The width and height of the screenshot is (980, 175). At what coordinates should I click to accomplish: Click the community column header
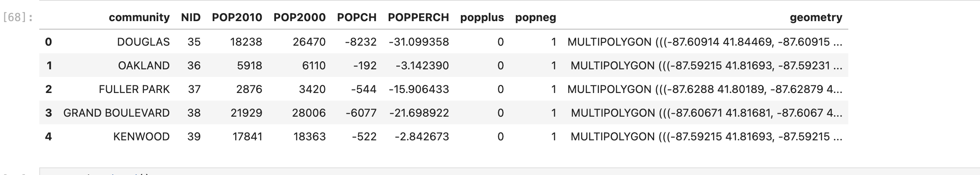139,17
